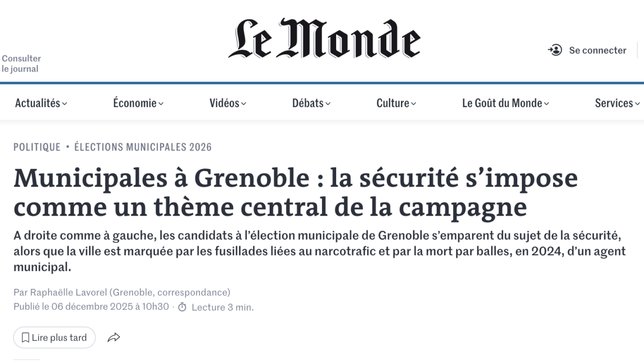Click the bookmark icon in Lire plus tard
The height and width of the screenshot is (362, 644).
25,338
